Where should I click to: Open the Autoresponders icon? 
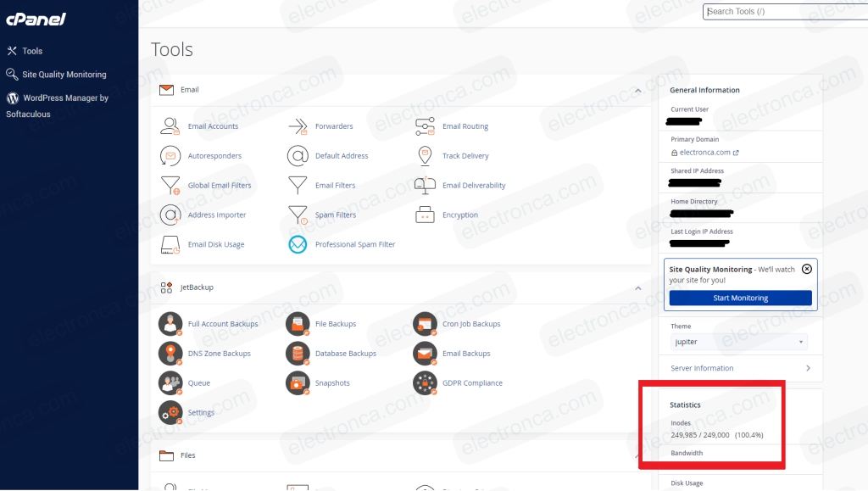point(171,156)
